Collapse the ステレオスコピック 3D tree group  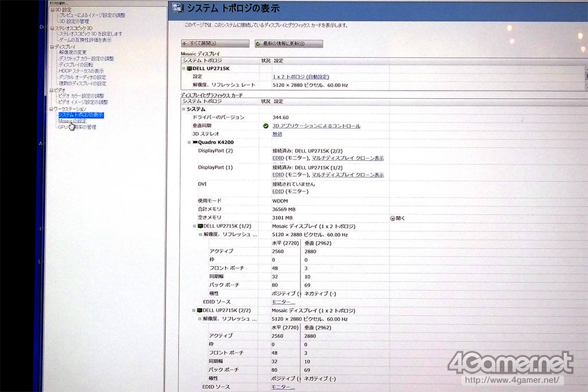(52, 28)
